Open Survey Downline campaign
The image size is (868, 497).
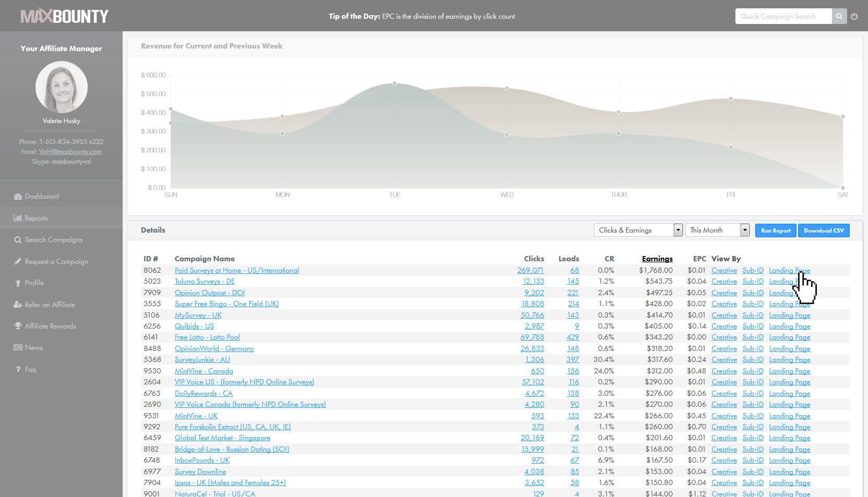tap(200, 471)
